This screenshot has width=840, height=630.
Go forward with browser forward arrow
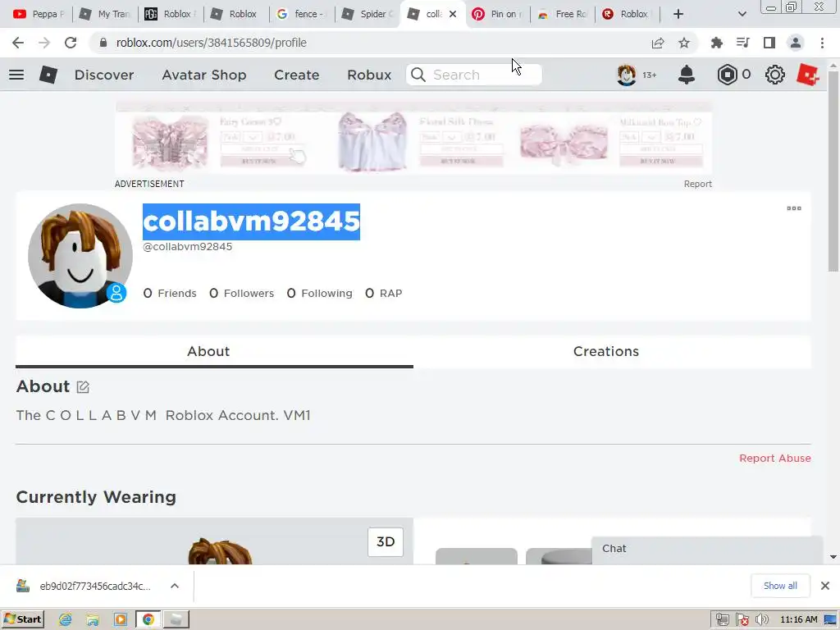[44, 43]
